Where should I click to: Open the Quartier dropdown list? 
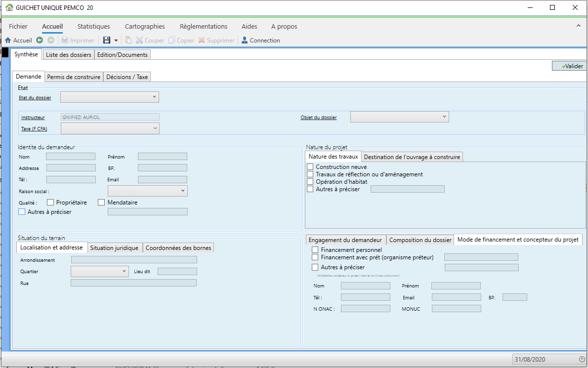tap(100, 271)
